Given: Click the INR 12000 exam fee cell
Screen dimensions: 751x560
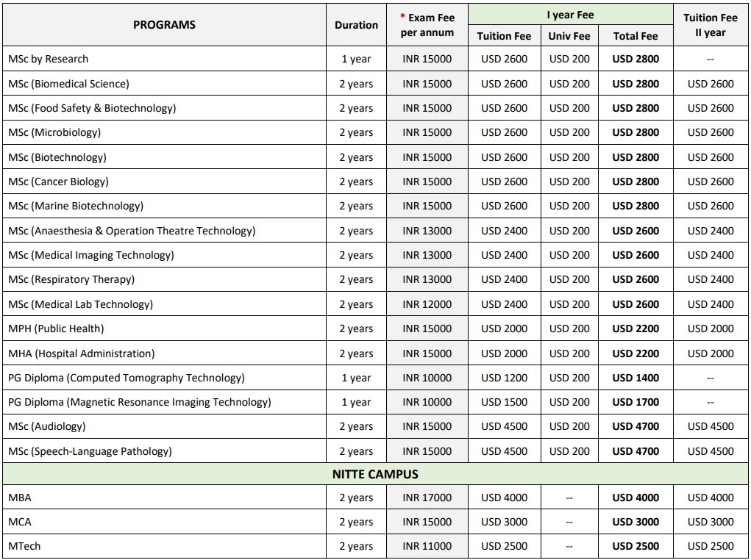Looking at the screenshot, I should point(427,304).
